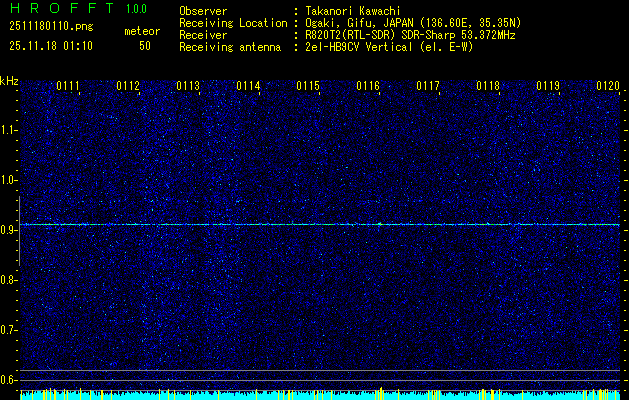Click the Receiver label
The height and width of the screenshot is (400, 629).
[203, 35]
